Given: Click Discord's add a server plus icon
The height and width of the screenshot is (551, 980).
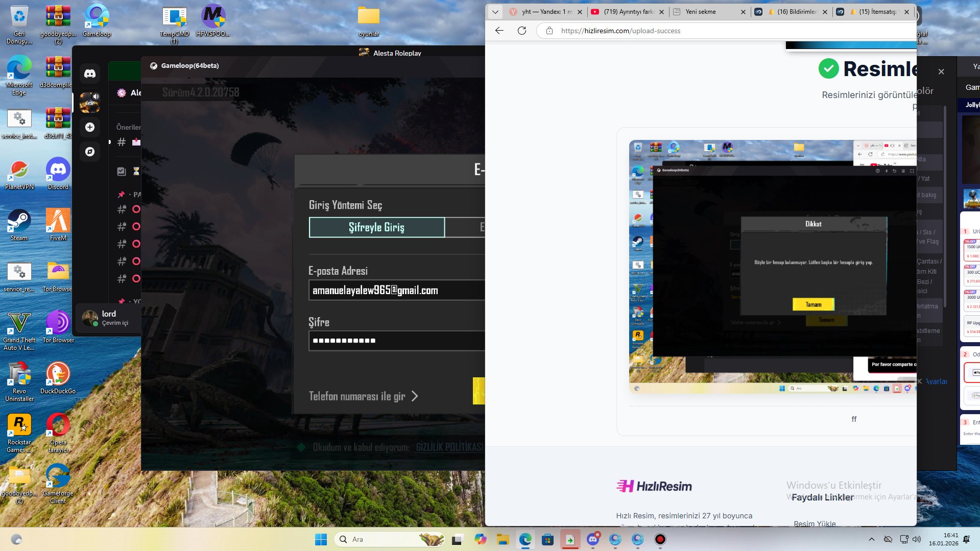Looking at the screenshot, I should coord(90,127).
